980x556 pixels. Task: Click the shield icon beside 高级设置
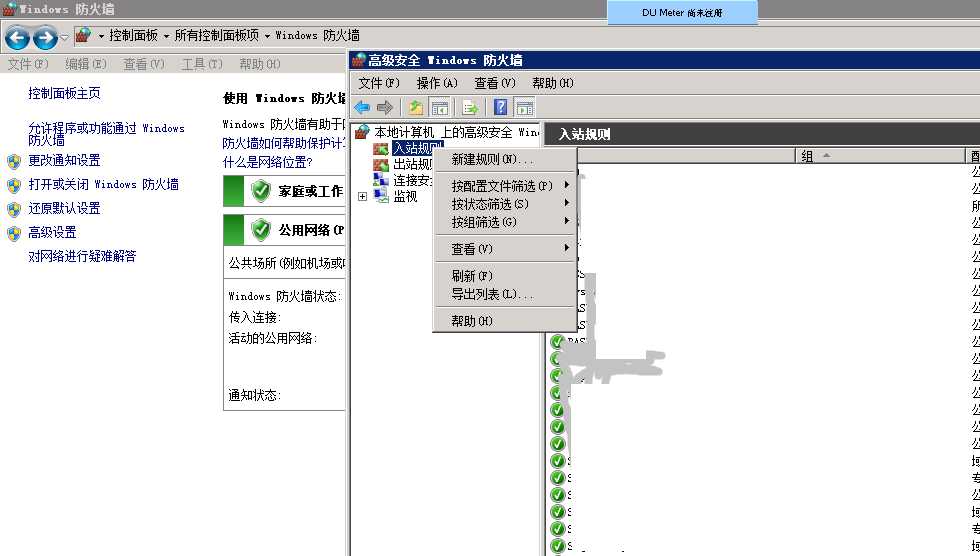click(x=14, y=234)
